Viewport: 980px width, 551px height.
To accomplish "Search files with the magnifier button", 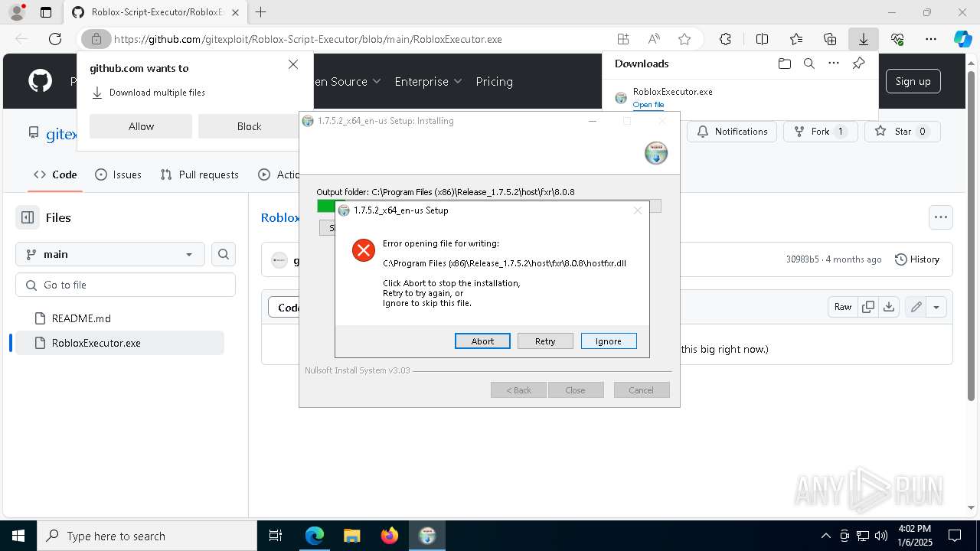I will (x=224, y=254).
